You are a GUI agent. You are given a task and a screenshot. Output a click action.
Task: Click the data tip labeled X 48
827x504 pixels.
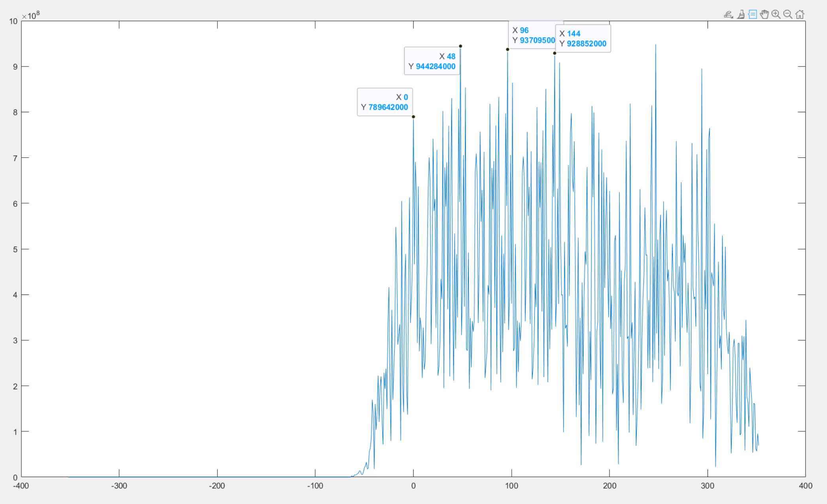coord(432,61)
